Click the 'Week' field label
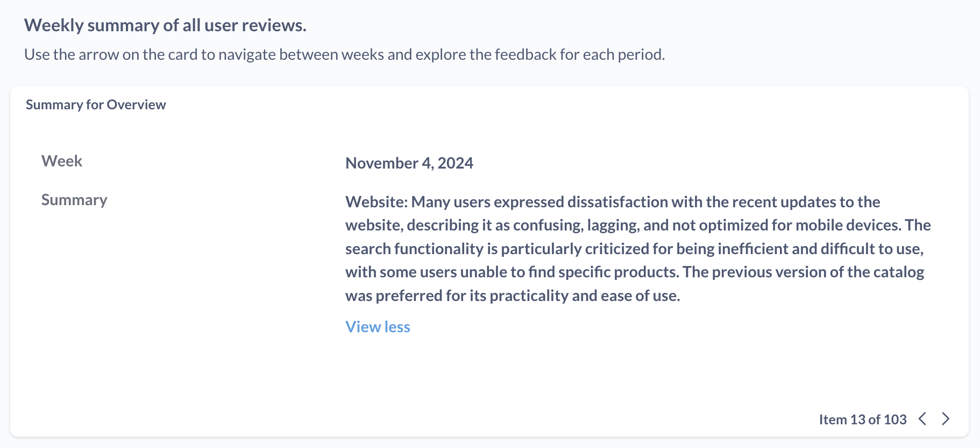The height and width of the screenshot is (448, 980). click(61, 160)
